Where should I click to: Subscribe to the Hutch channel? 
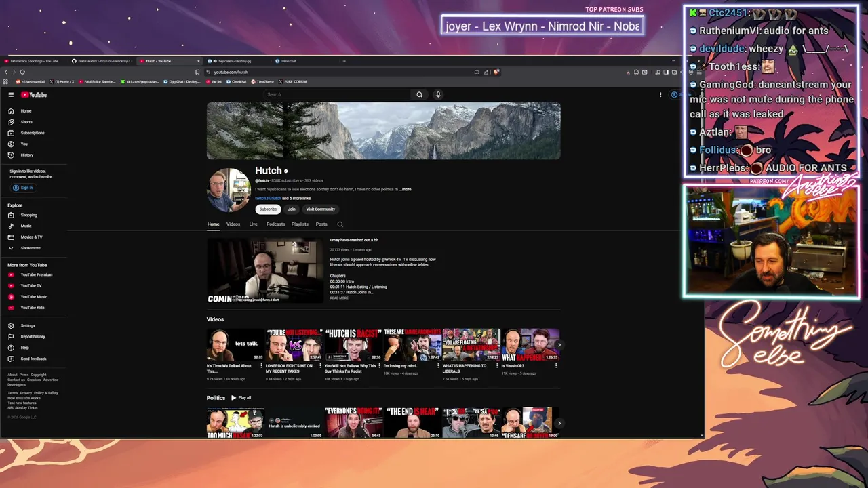tap(268, 209)
